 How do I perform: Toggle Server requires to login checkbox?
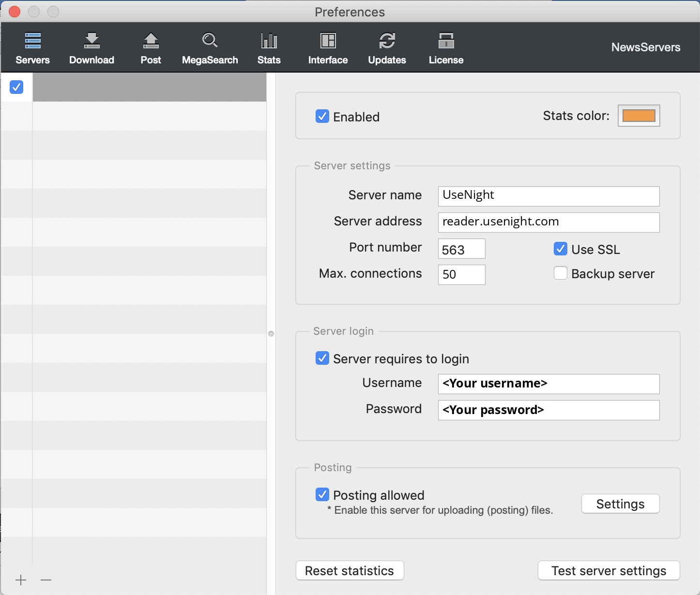[x=322, y=358]
